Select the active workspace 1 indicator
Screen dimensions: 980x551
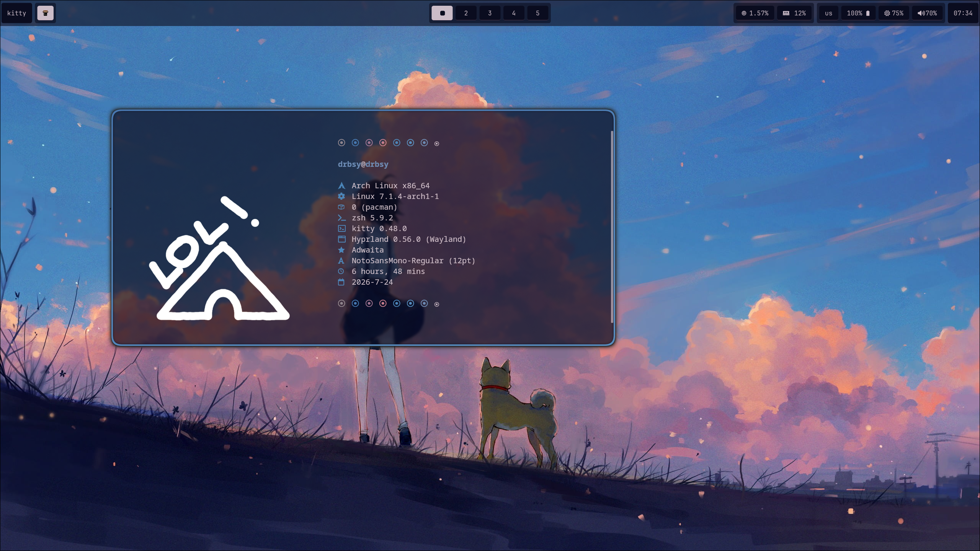tap(442, 13)
